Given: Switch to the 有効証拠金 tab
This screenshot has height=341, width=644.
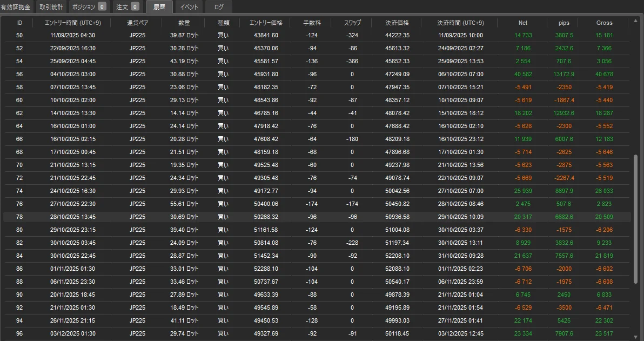Looking at the screenshot, I should [x=16, y=7].
